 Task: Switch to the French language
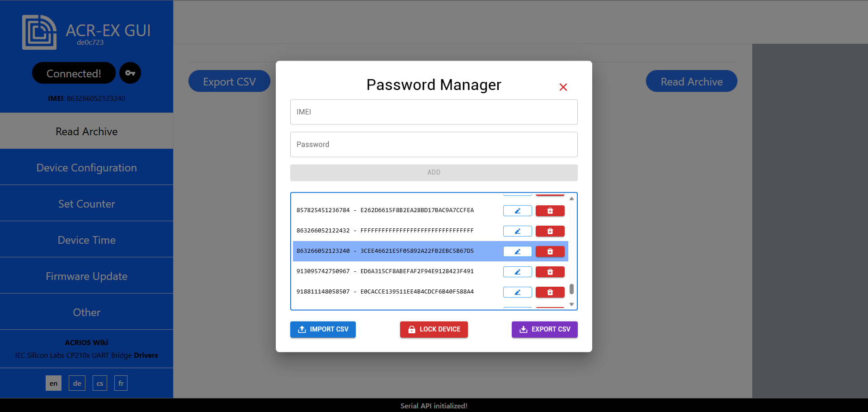[x=121, y=383]
